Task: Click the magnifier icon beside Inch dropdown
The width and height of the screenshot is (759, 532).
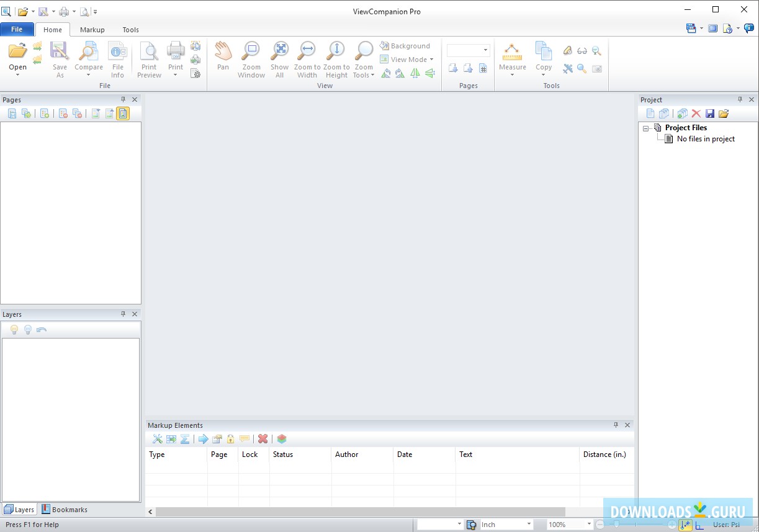Action: coord(471,525)
